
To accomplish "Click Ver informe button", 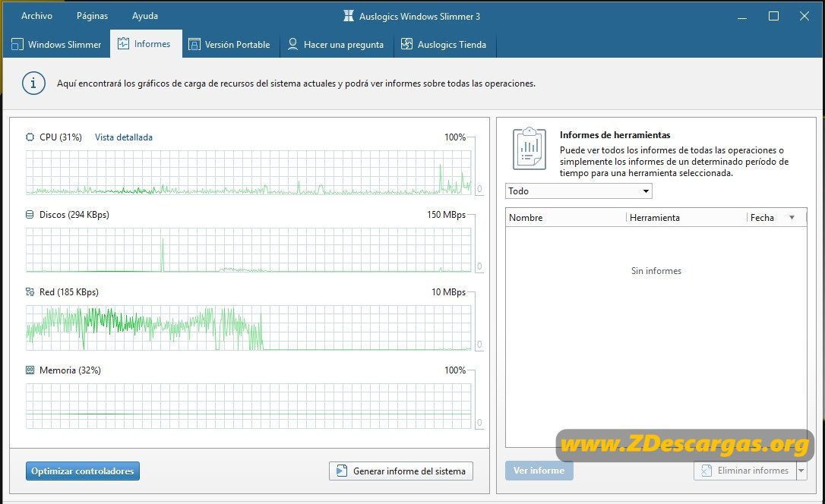I will pyautogui.click(x=539, y=471).
